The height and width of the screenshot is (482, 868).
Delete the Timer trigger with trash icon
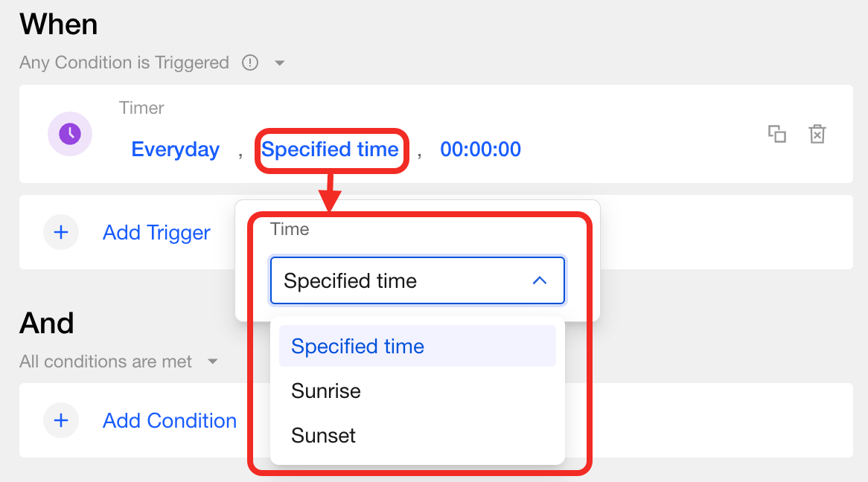click(x=817, y=134)
